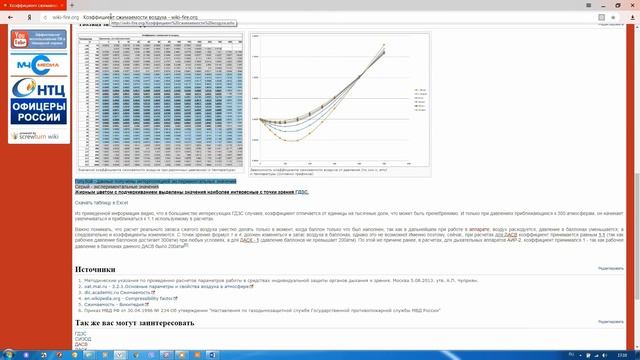Click the highlighted 'Голубой' legend line
The width and height of the screenshot is (640, 360).
156,181
